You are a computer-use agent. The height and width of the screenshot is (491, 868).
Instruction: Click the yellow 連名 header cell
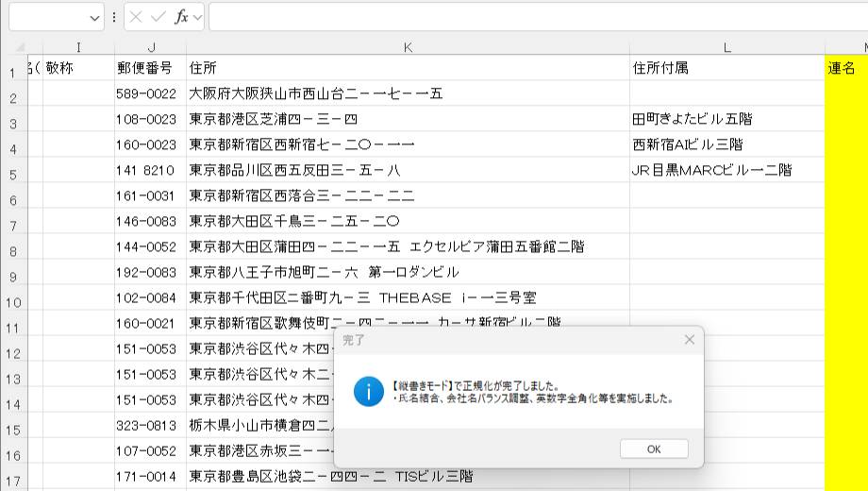point(846,68)
